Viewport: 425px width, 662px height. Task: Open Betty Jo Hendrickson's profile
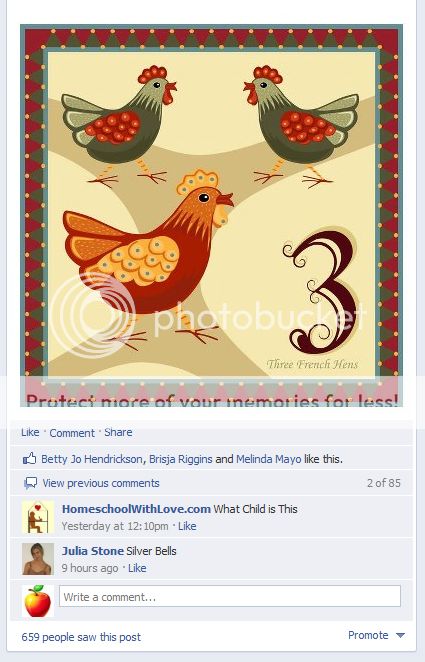92,459
